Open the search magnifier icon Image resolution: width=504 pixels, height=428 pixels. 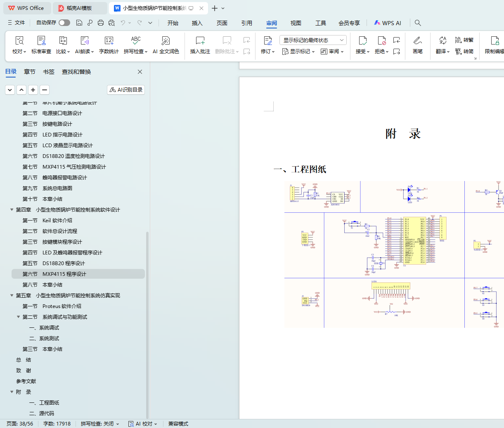[x=418, y=23]
